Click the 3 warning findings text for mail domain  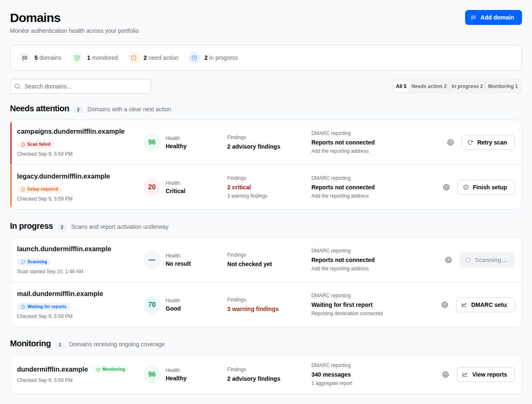(x=253, y=309)
